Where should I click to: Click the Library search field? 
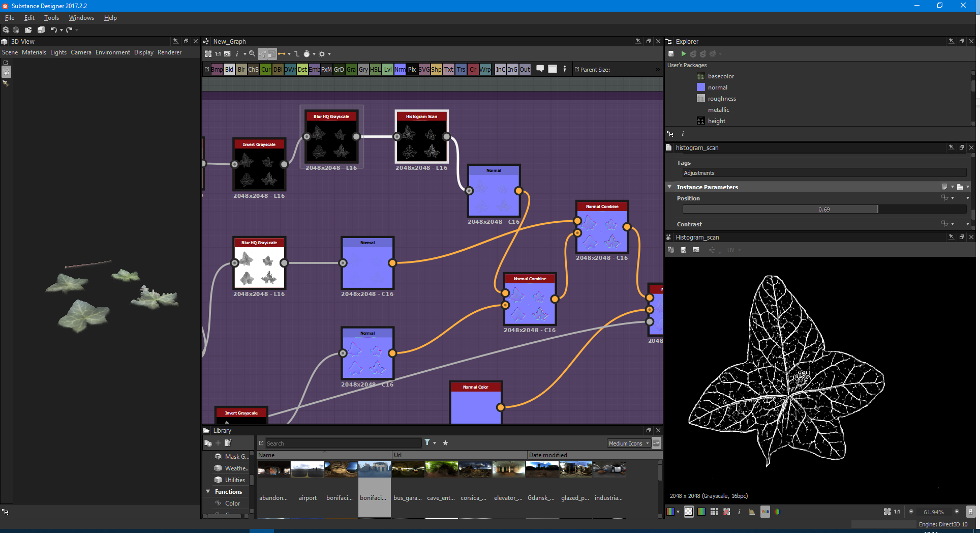tap(344, 443)
